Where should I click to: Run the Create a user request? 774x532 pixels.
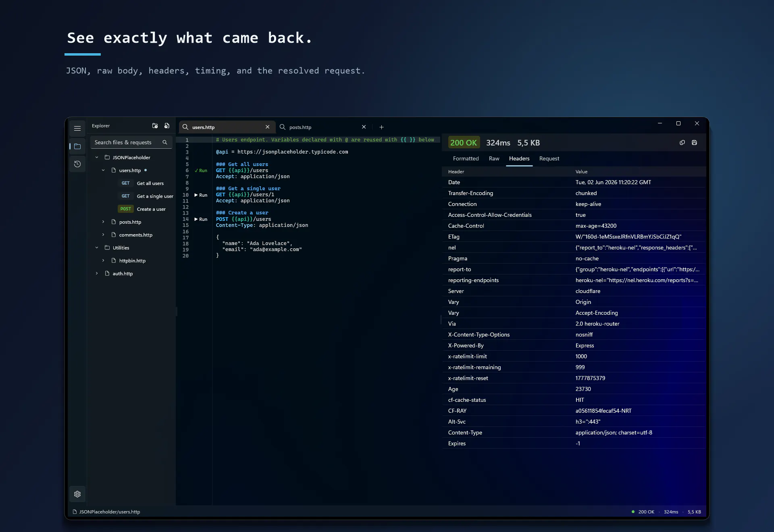(201, 220)
